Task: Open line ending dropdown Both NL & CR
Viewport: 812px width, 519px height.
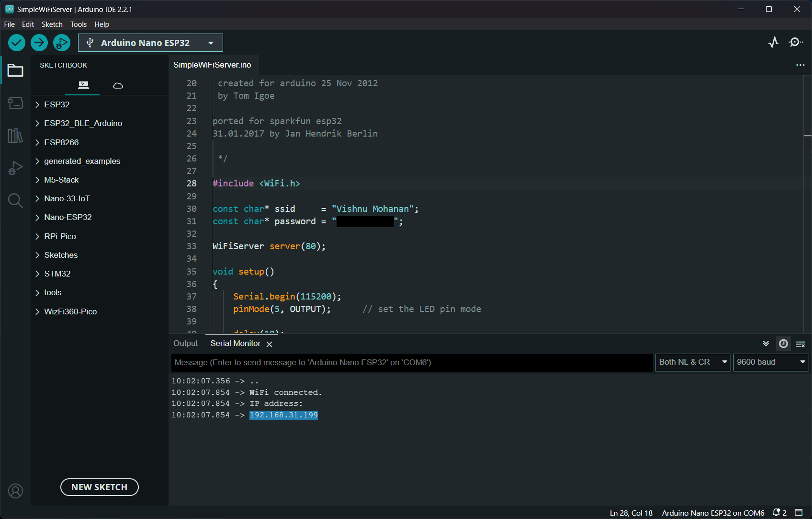Action: pyautogui.click(x=693, y=362)
